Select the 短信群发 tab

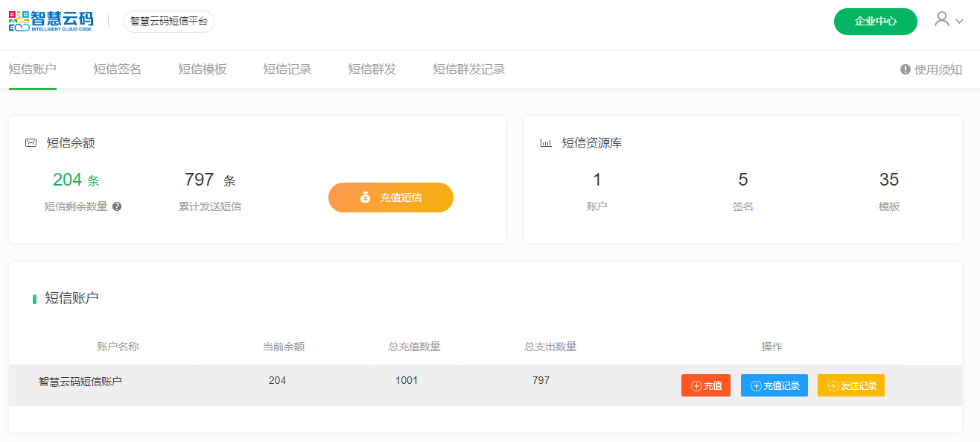[372, 69]
